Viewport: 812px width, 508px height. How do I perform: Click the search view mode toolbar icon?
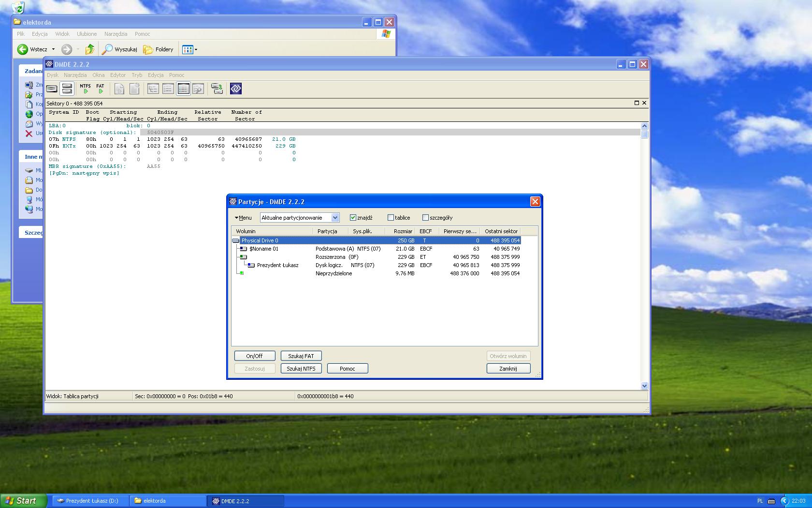pos(198,89)
